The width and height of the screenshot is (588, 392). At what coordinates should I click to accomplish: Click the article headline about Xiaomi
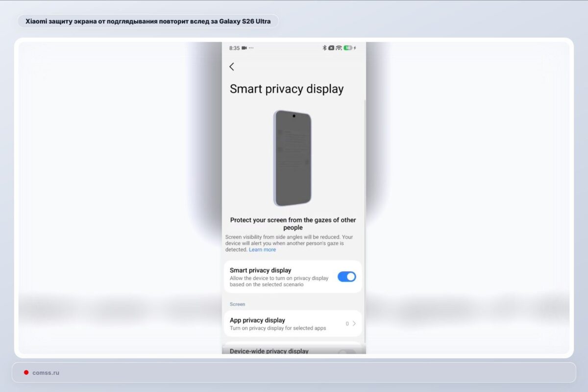coord(148,22)
